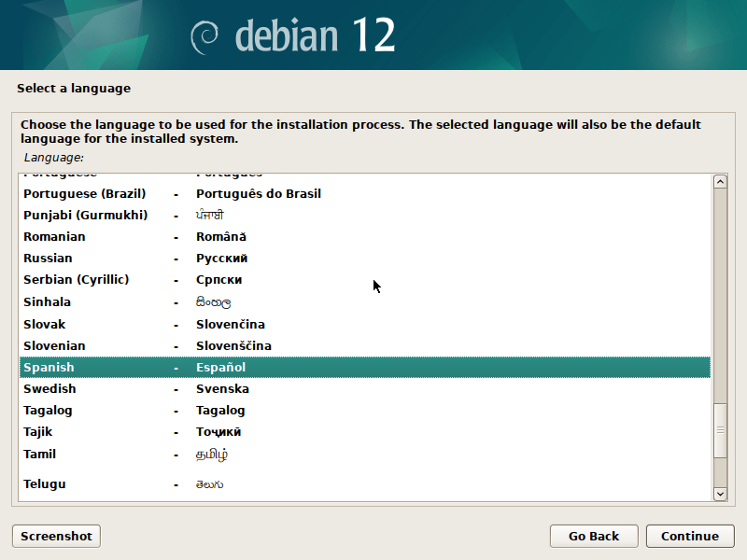Select Serbian (Cyrillic) language row
Viewport: 747px width, 560px height.
(x=365, y=279)
